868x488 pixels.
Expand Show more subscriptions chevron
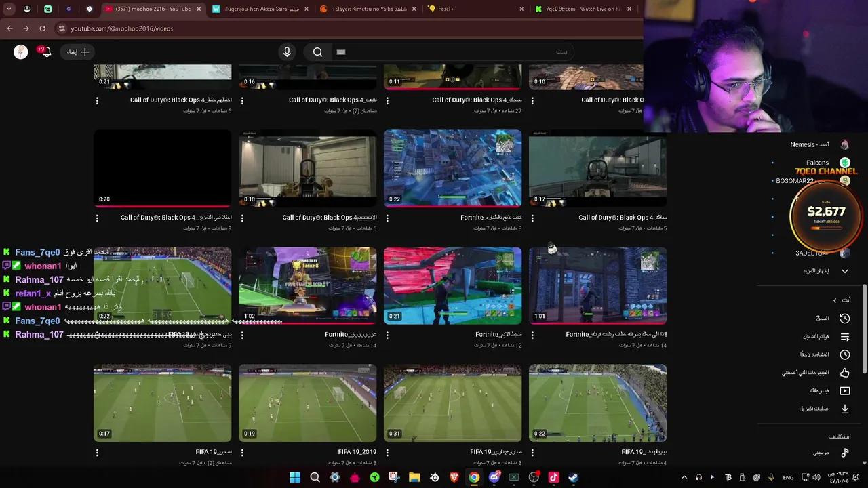tap(844, 271)
